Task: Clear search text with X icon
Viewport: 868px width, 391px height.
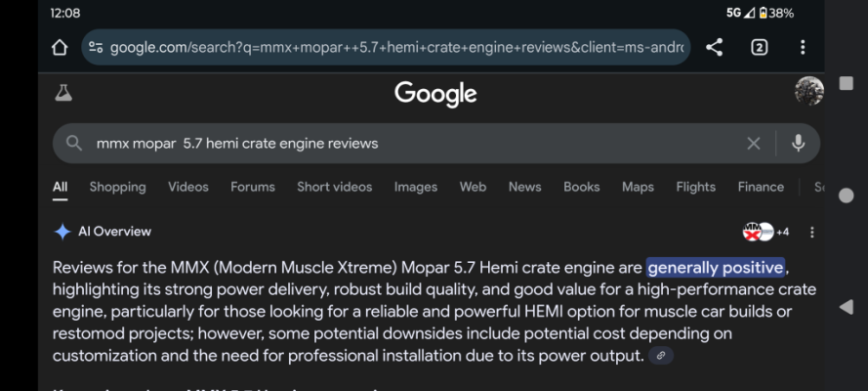Action: click(754, 144)
